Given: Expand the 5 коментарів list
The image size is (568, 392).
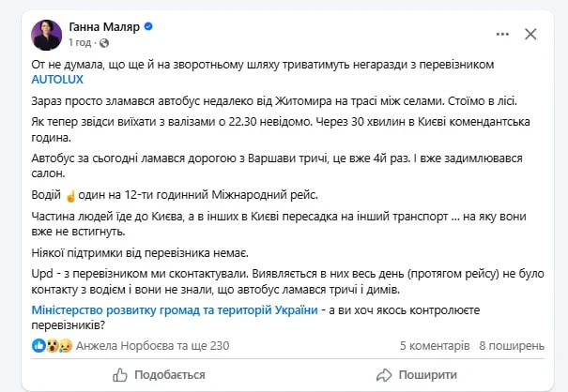Looking at the screenshot, I should tap(435, 346).
